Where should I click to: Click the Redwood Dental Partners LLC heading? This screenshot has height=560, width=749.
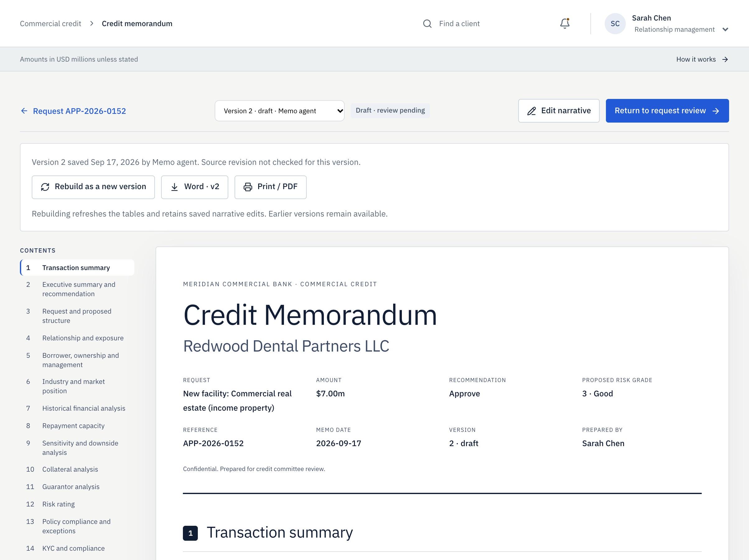(286, 346)
